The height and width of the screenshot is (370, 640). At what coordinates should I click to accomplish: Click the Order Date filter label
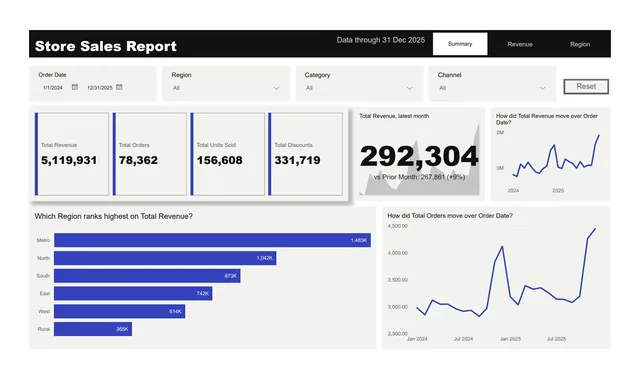click(x=52, y=75)
